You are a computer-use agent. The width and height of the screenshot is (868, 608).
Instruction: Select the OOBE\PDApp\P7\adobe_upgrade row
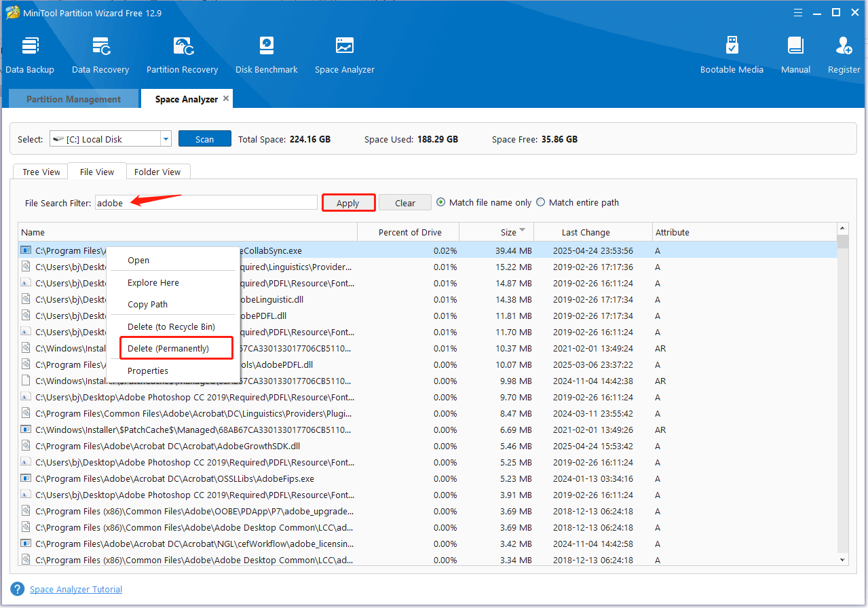coord(428,511)
